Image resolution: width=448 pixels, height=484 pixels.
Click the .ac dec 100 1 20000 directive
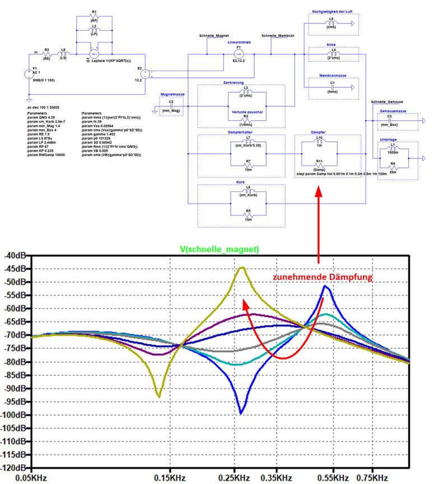[x=43, y=107]
